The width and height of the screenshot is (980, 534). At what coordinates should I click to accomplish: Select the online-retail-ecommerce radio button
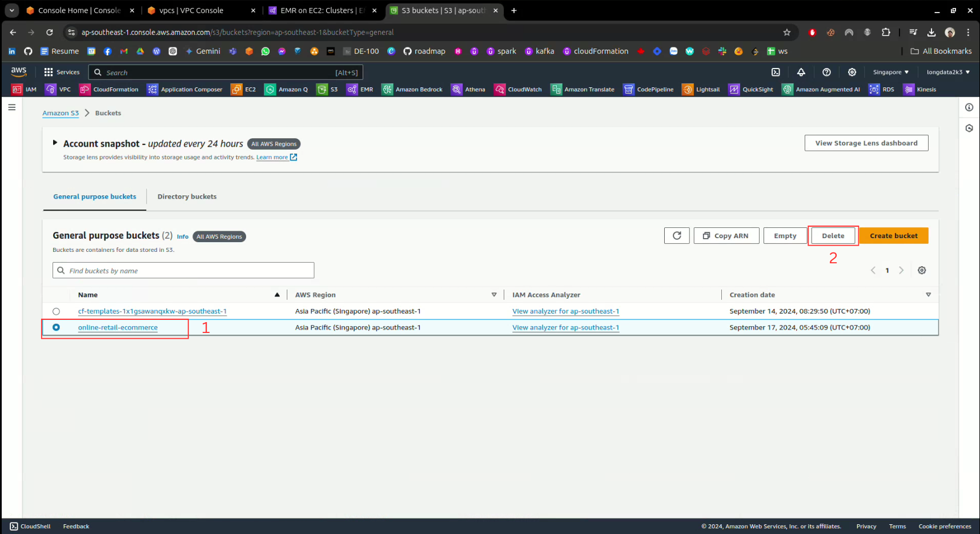click(x=56, y=328)
